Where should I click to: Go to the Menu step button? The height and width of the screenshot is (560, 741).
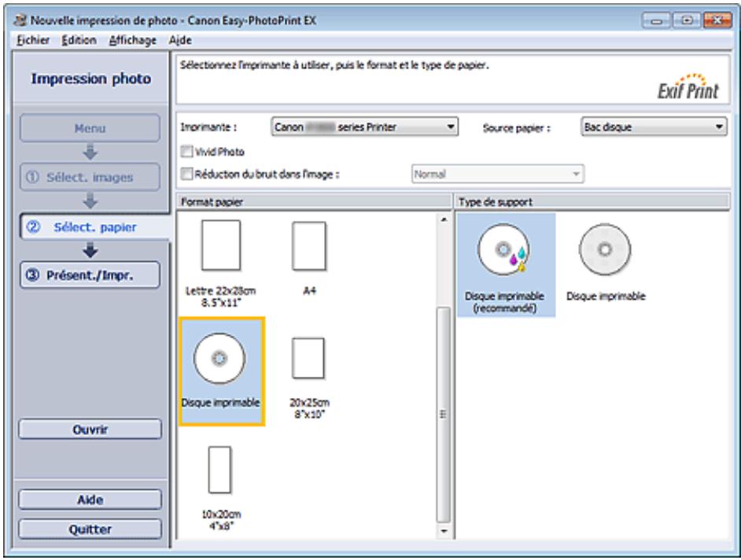pyautogui.click(x=90, y=128)
